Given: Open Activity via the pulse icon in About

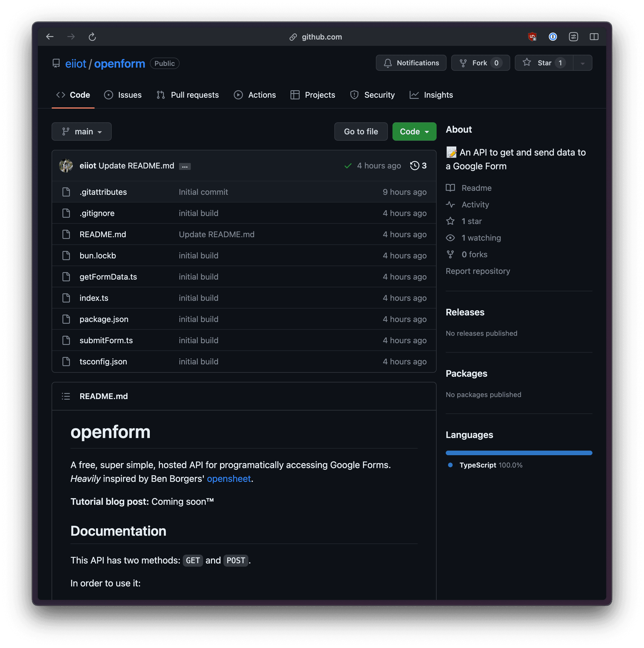Looking at the screenshot, I should pos(451,205).
